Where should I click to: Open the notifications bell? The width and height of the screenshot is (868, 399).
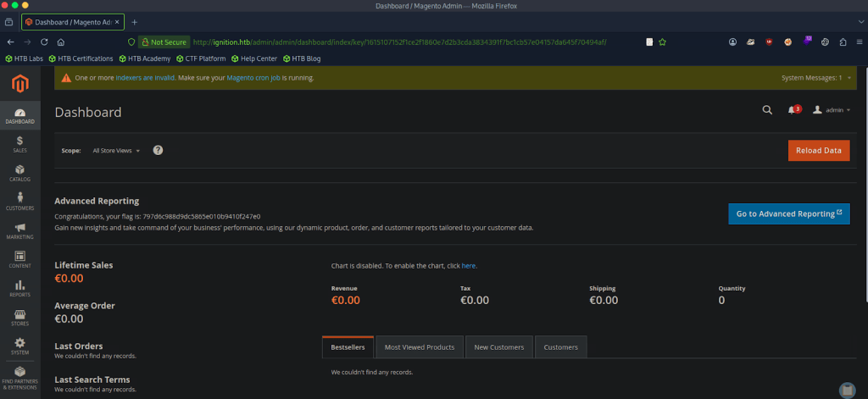point(793,110)
